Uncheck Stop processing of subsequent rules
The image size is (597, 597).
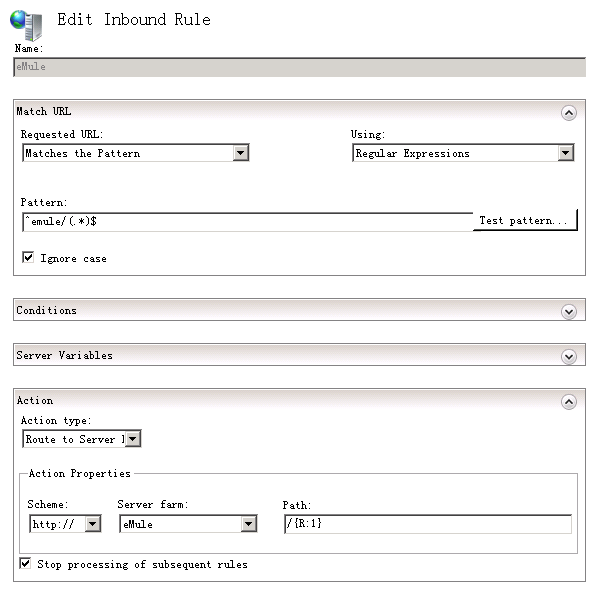[25, 563]
